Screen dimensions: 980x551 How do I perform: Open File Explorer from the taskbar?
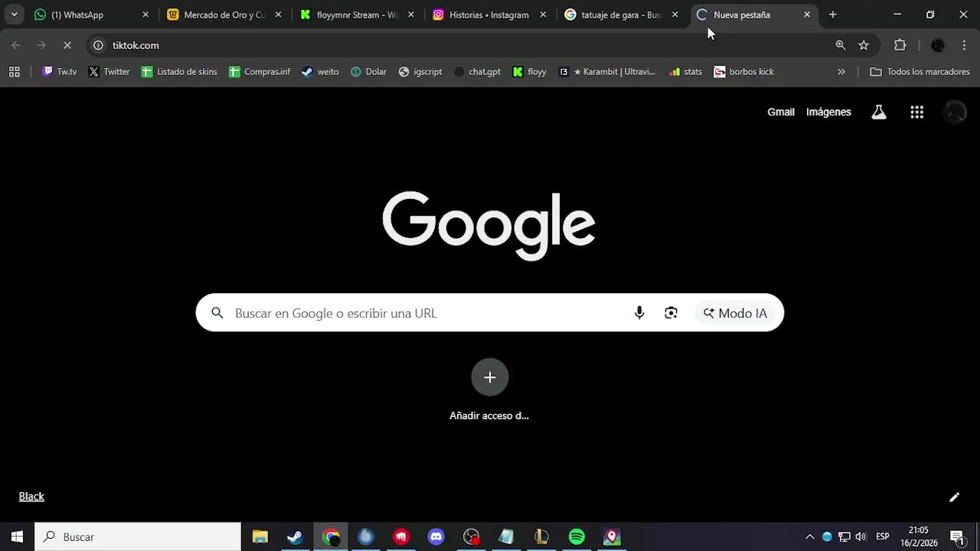260,537
